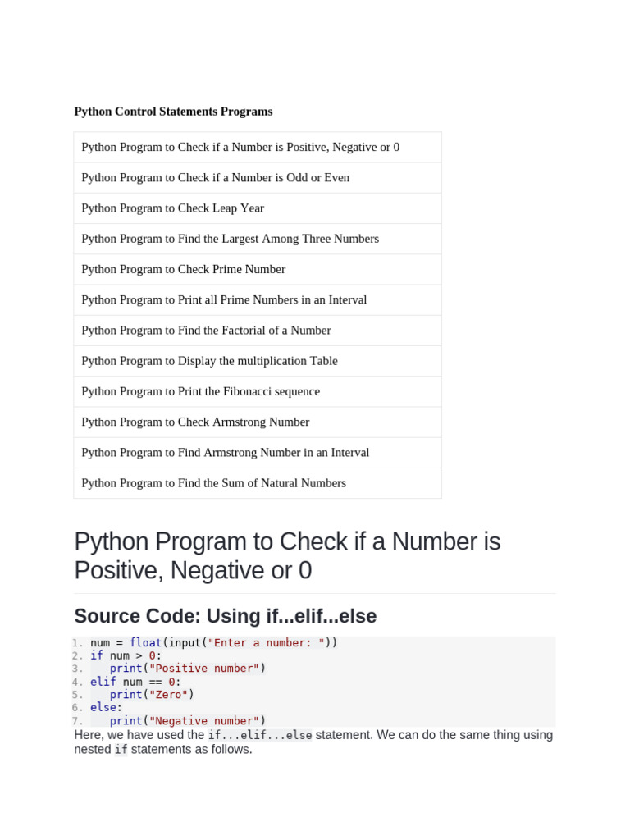This screenshot has width=630, height=840.
Task: Click the Source Code: Using if...elif...else heading
Action: click(x=225, y=616)
